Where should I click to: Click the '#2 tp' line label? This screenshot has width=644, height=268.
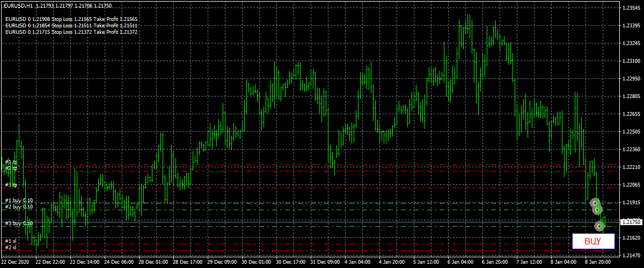pyautogui.click(x=11, y=168)
